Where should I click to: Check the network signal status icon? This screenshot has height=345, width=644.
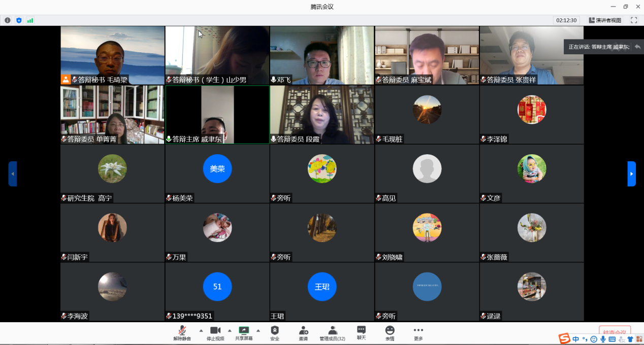(x=30, y=20)
